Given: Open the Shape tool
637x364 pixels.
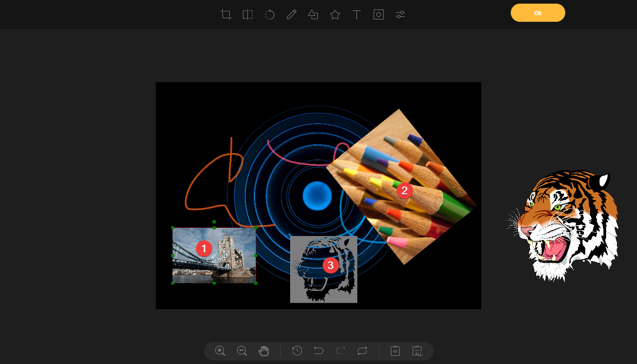Looking at the screenshot, I should tap(313, 14).
